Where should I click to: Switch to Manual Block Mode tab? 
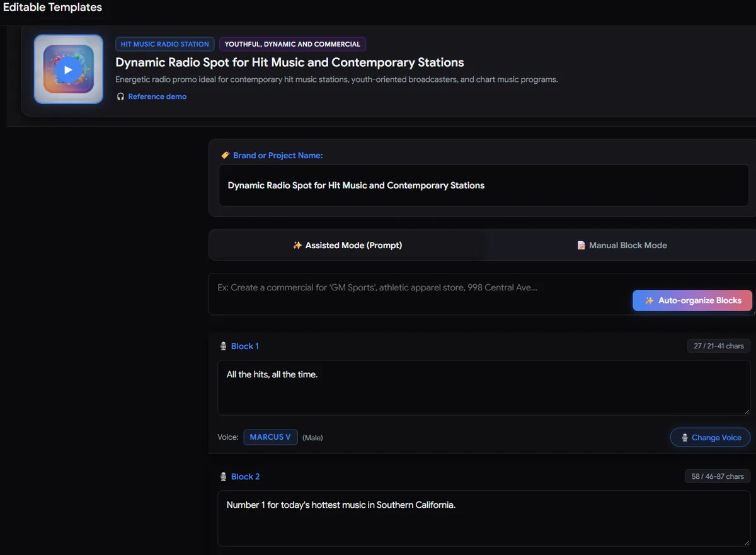tap(622, 245)
